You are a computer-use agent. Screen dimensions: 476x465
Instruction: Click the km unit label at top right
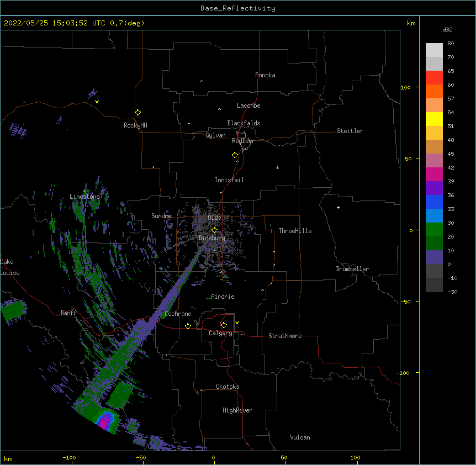click(x=411, y=23)
